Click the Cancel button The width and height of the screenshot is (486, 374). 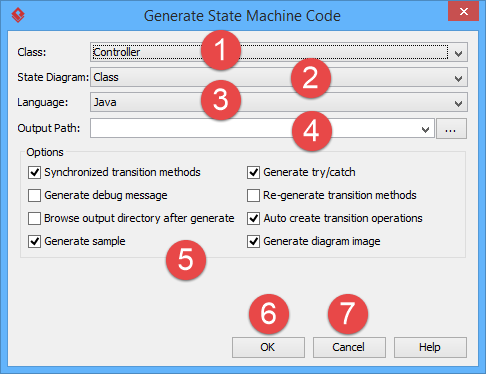pyautogui.click(x=349, y=347)
